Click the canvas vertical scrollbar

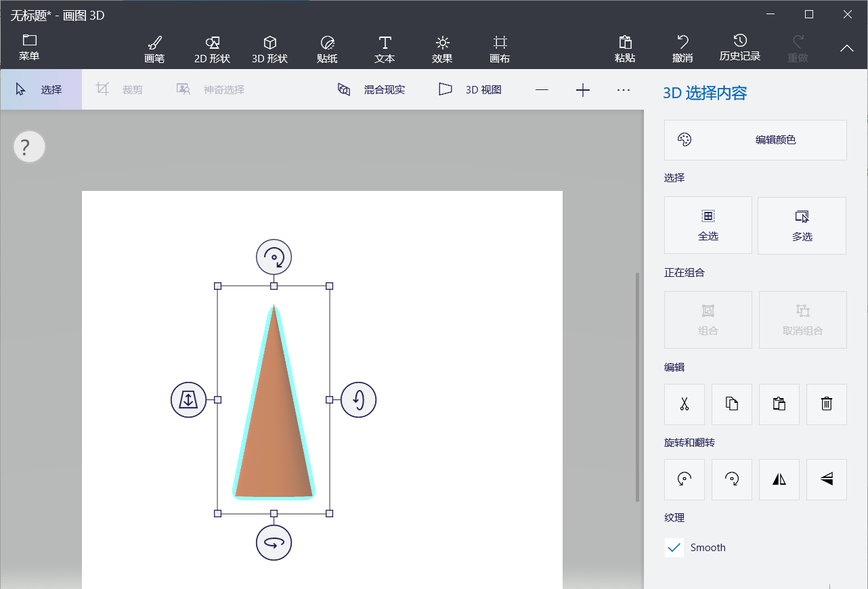pyautogui.click(x=637, y=387)
